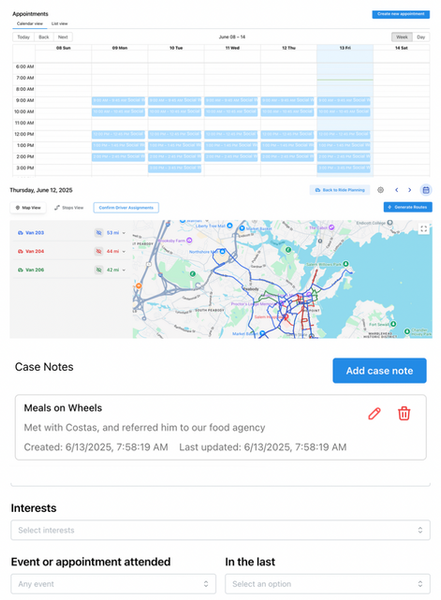Click the 42 mi distance for Van 206

[x=113, y=270]
